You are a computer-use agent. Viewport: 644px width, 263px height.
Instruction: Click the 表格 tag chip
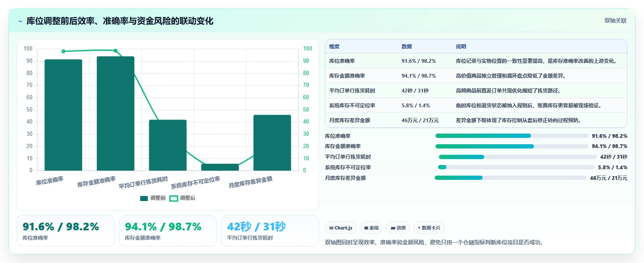[x=371, y=228]
